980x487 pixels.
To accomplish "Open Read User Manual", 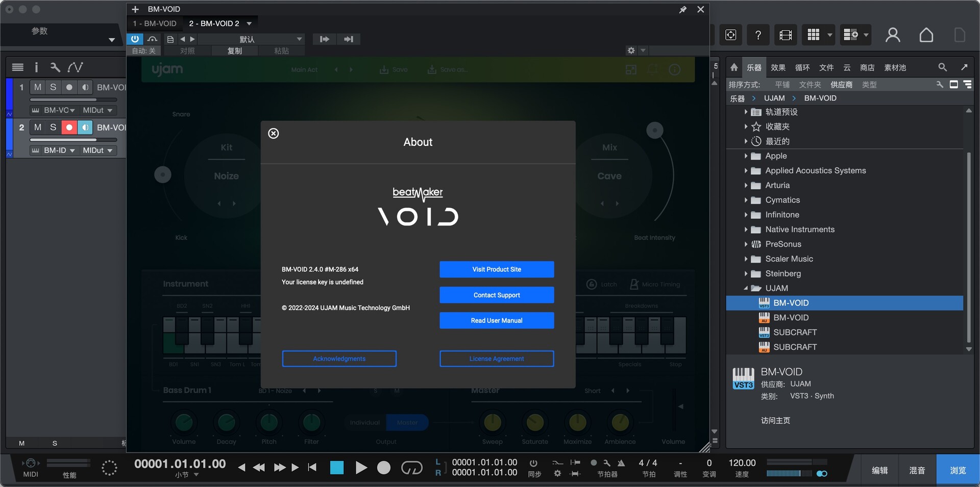I will 497,320.
